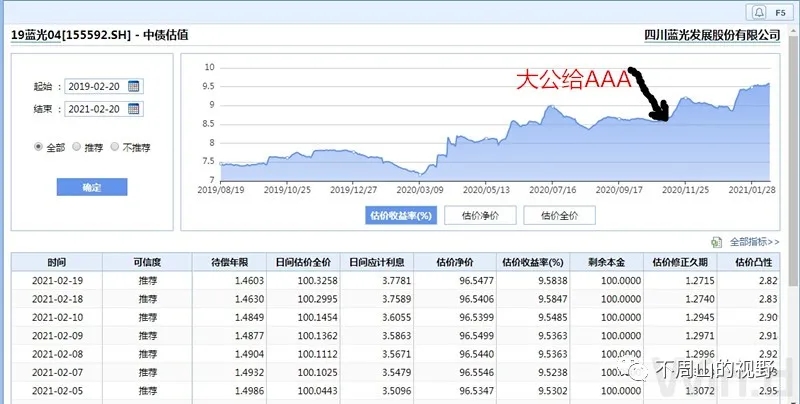The width and height of the screenshot is (800, 404).
Task: Click net price value 96.5347
Action: [x=477, y=391]
